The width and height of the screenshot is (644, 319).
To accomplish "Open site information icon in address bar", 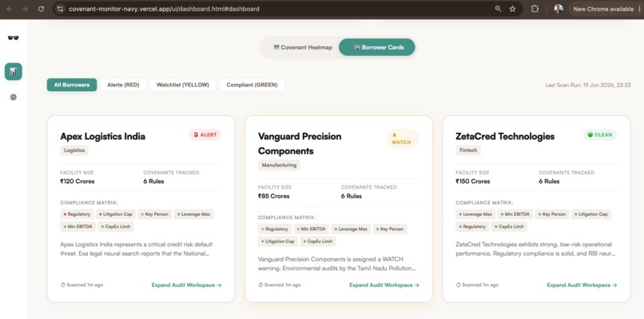I will point(60,9).
